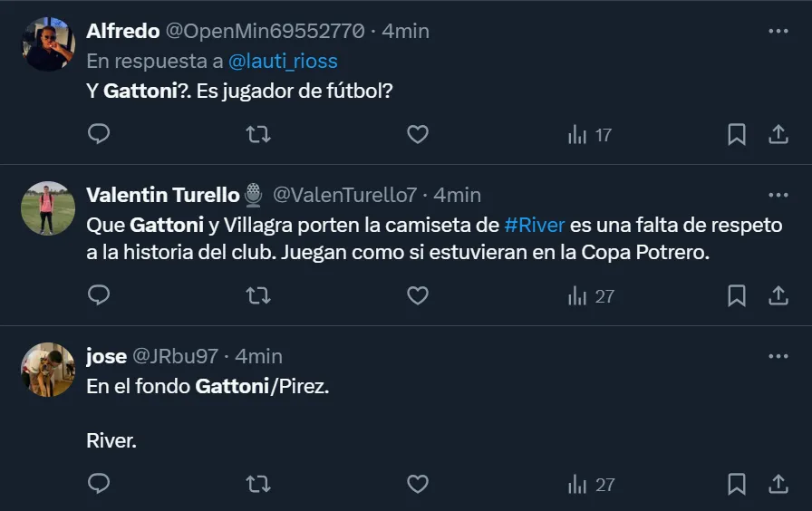
Task: Retweet Valentin Turello's tweet
Action: pos(258,295)
